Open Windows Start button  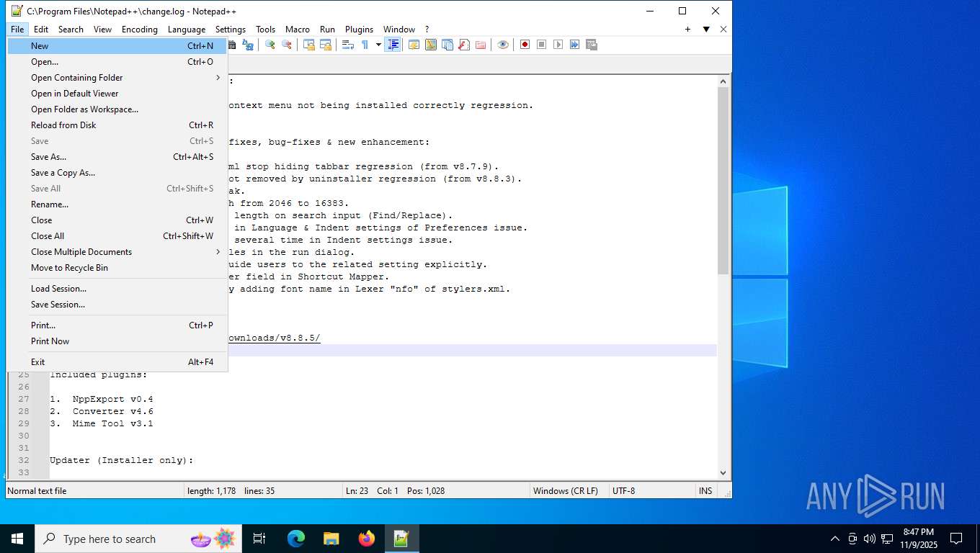pos(17,539)
